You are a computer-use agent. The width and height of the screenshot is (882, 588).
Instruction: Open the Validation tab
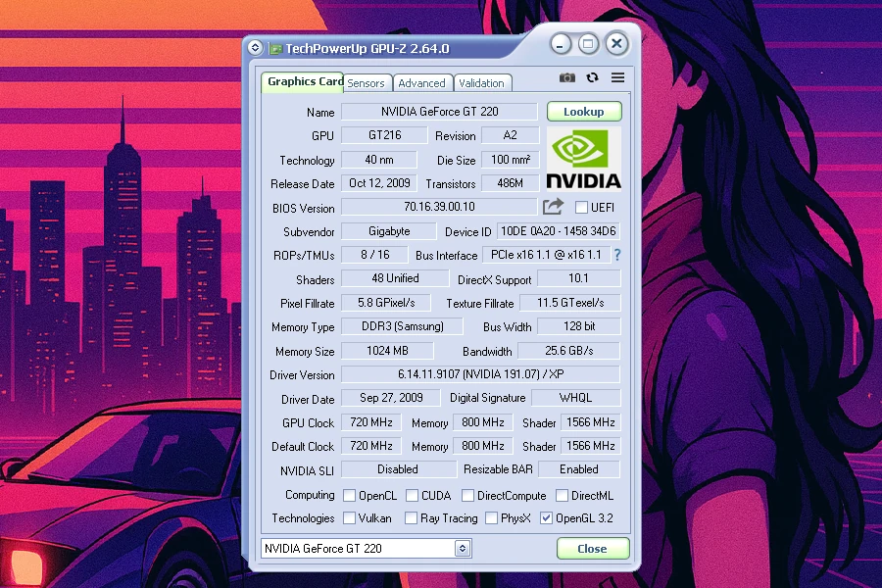click(x=482, y=83)
